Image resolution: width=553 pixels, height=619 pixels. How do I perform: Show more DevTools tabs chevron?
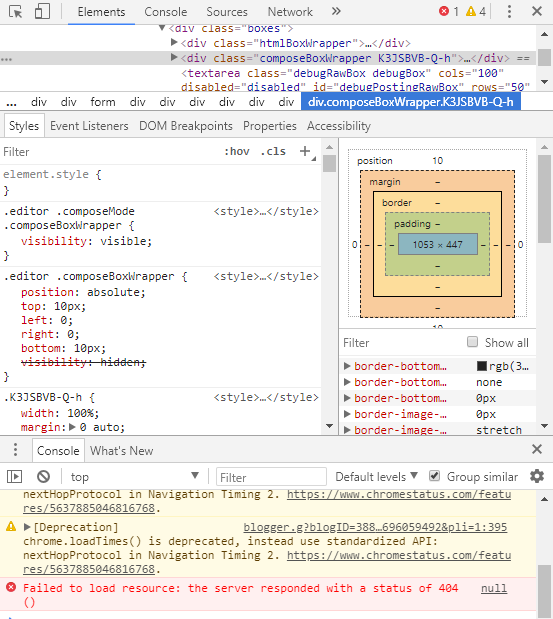pyautogui.click(x=336, y=11)
